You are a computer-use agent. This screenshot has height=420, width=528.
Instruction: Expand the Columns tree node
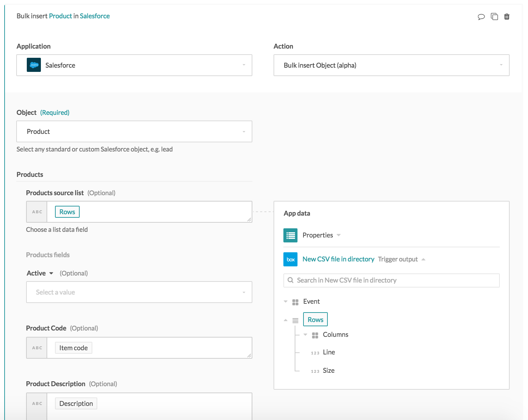305,335
